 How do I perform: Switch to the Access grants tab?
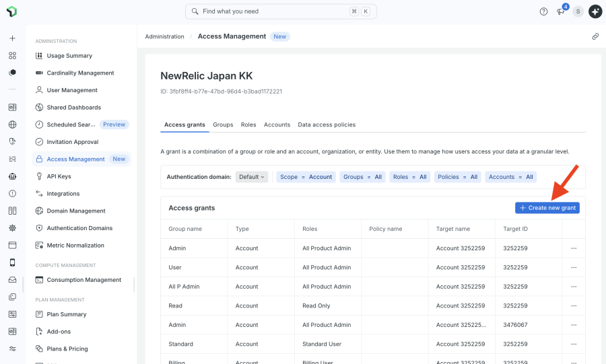coord(184,124)
